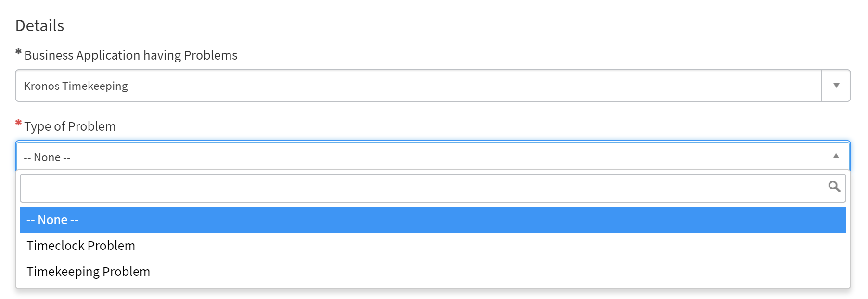Select the Timeclock Problem option

pos(81,246)
